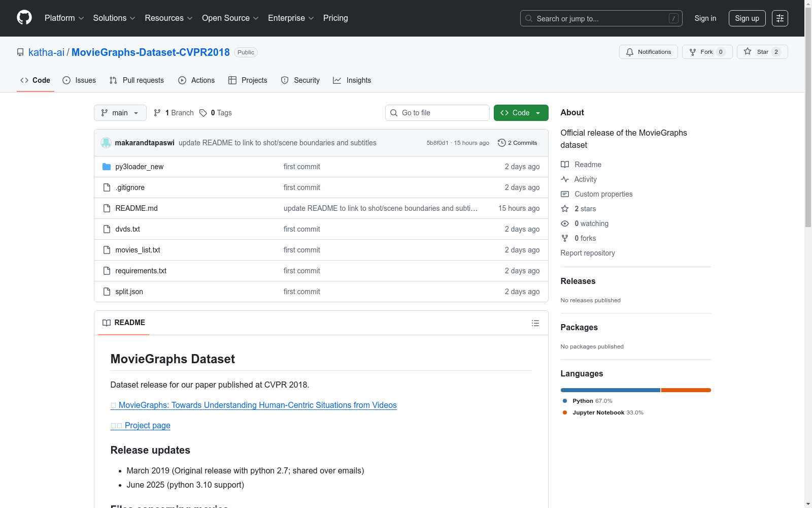The width and height of the screenshot is (812, 508).
Task: Switch to the Security tab
Action: [300, 80]
